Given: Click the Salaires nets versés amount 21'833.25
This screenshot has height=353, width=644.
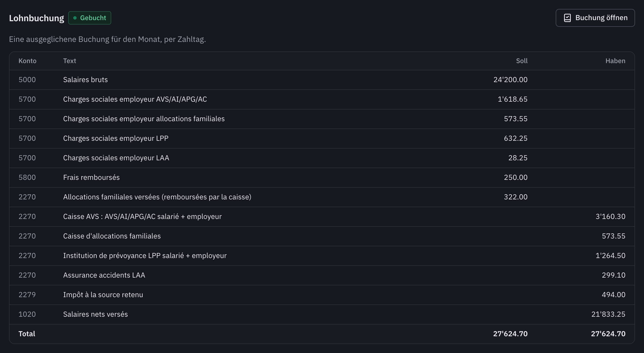Looking at the screenshot, I should [608, 314].
